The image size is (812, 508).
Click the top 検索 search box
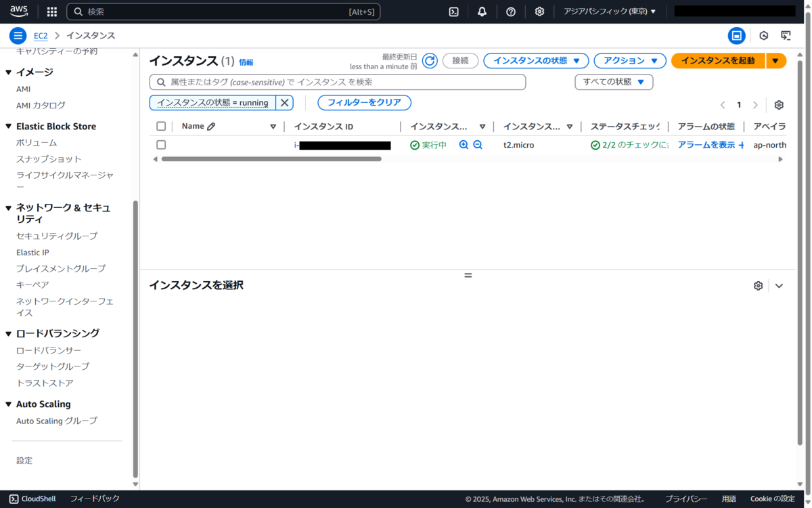coord(223,12)
